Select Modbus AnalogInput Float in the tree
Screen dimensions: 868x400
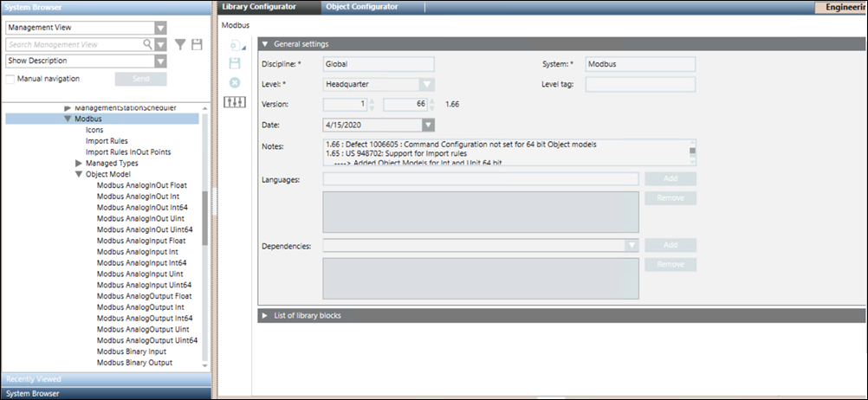pyautogui.click(x=141, y=241)
